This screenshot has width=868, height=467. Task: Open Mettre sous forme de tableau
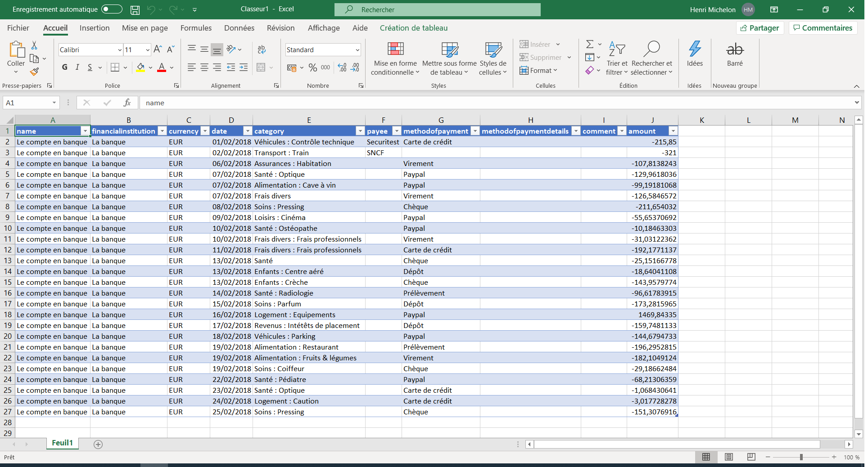(449, 58)
